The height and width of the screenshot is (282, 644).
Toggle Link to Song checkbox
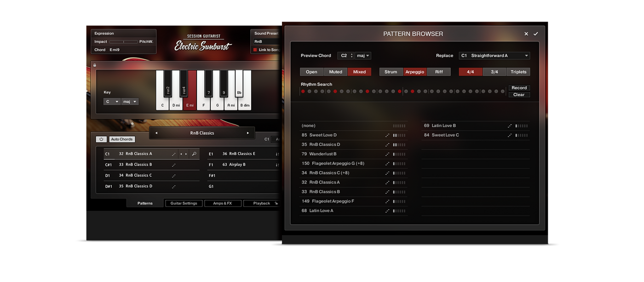[256, 50]
